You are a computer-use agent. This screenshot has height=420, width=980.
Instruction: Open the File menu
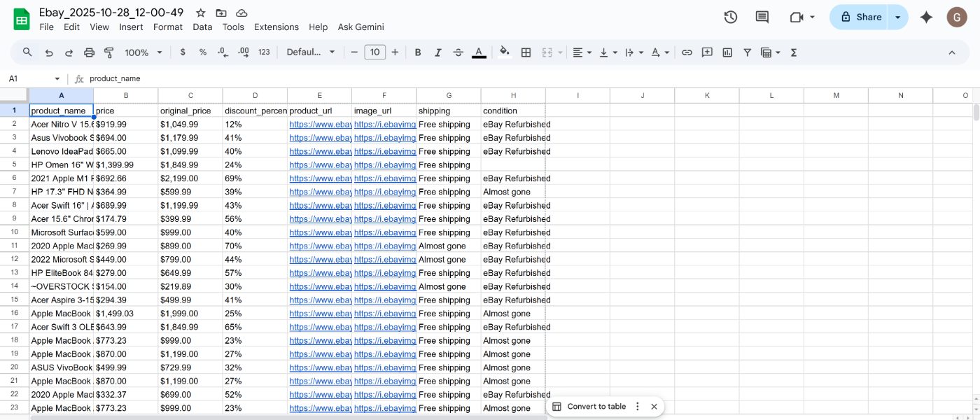tap(46, 27)
